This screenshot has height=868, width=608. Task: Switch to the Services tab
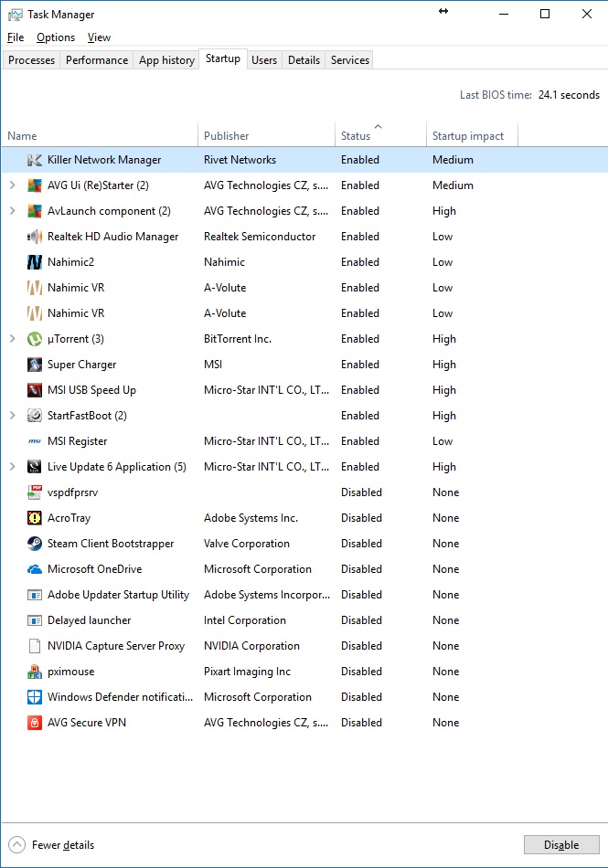click(350, 59)
